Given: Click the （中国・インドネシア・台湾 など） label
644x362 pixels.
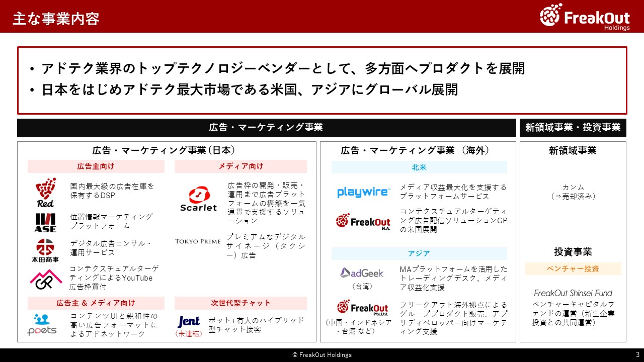Looking at the screenshot, I should tap(359, 327).
